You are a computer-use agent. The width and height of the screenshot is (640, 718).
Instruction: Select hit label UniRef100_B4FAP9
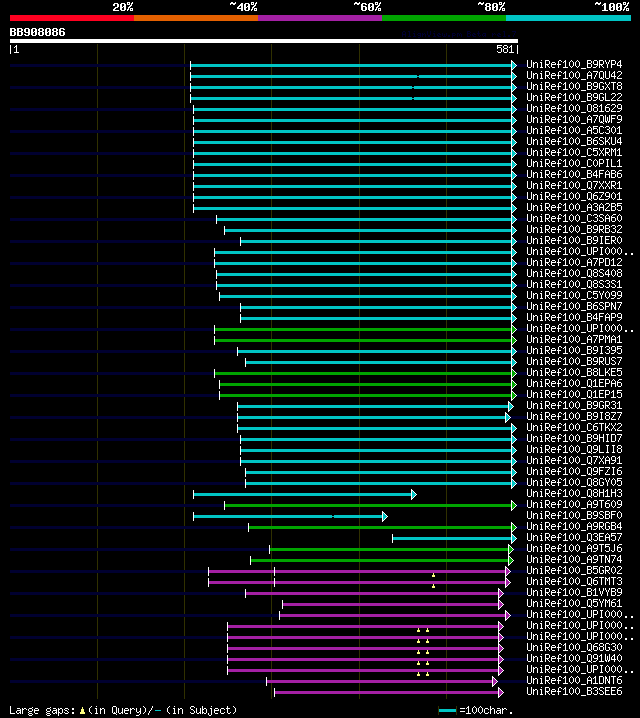click(574, 317)
